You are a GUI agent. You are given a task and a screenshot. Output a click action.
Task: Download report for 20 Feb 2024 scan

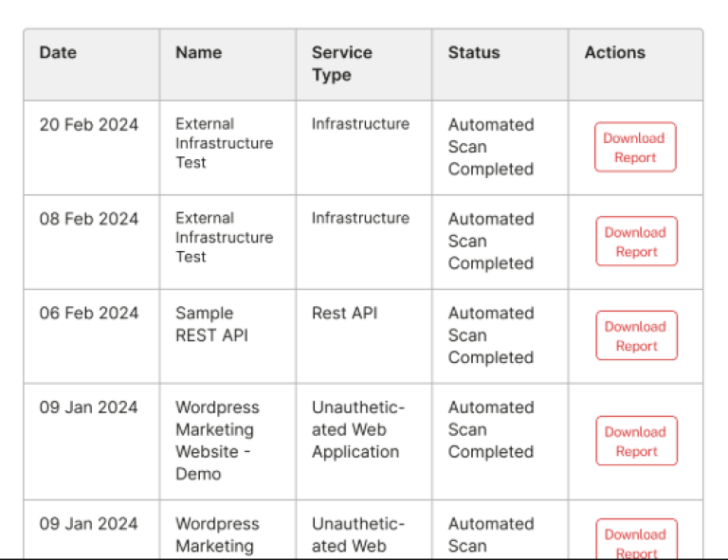(635, 147)
